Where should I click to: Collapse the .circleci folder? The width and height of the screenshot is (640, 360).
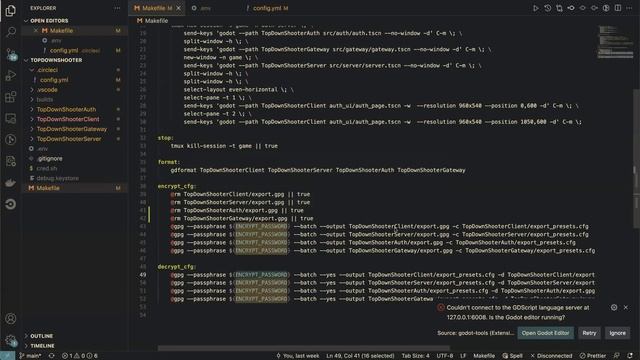tap(47, 70)
